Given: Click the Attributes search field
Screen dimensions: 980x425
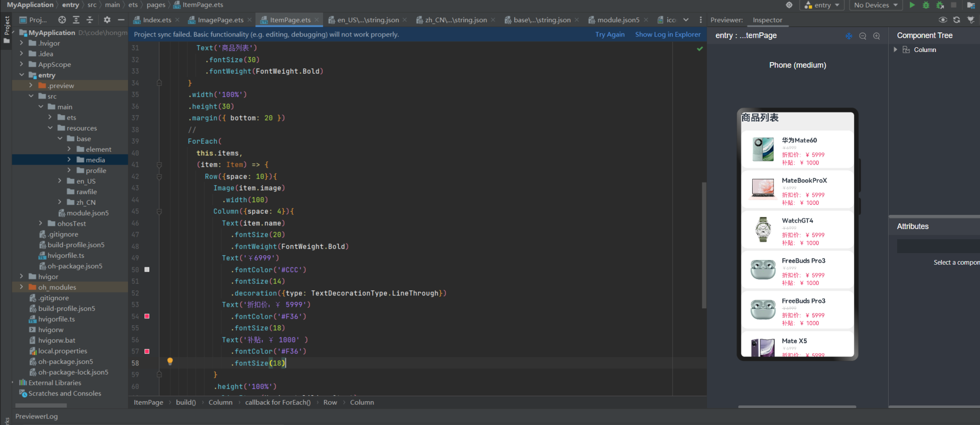Looking at the screenshot, I should (938, 246).
